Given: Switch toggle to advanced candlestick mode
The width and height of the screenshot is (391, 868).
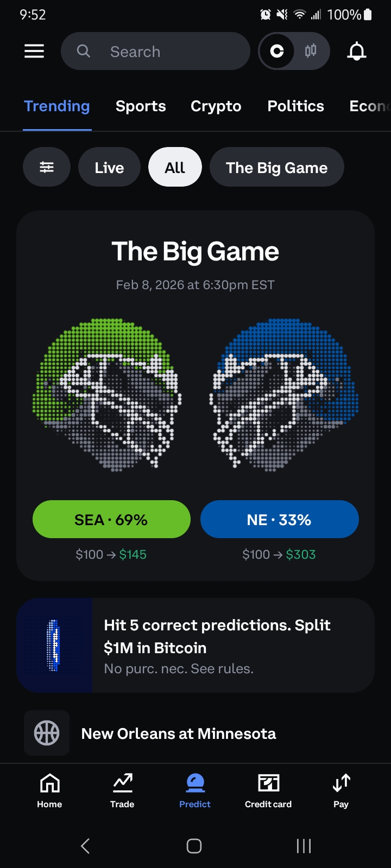Looking at the screenshot, I should (311, 51).
